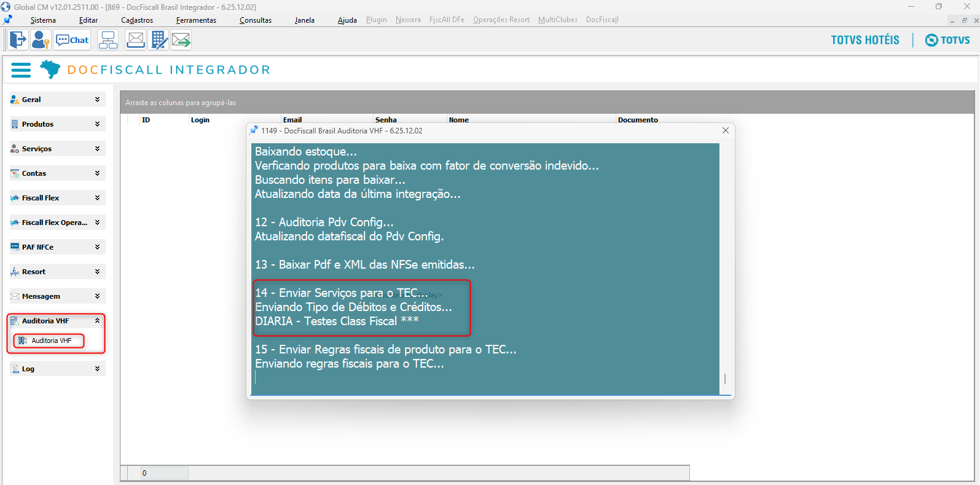This screenshot has height=485, width=980.
Task: Click the Brazil map DocFiscall logo
Action: [x=50, y=69]
